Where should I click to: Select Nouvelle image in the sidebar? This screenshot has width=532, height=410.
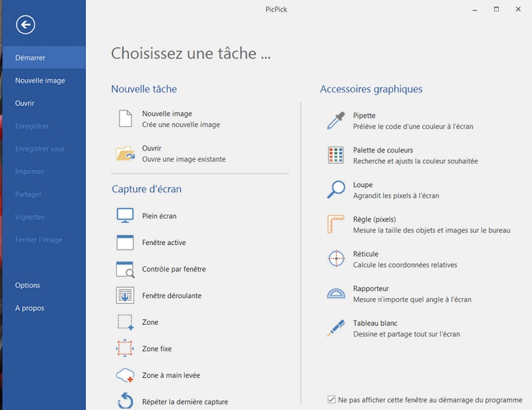click(44, 80)
